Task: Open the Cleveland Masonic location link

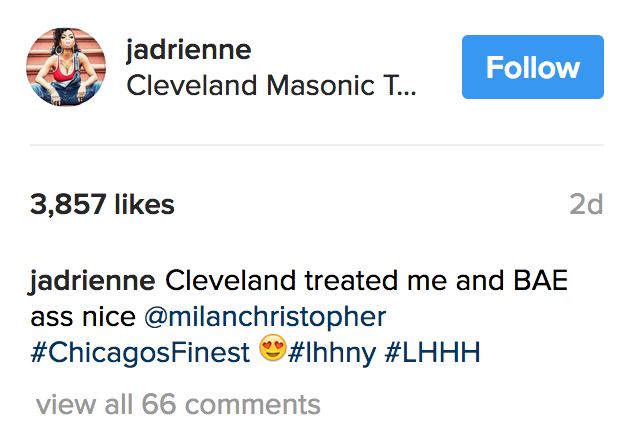Action: point(270,86)
